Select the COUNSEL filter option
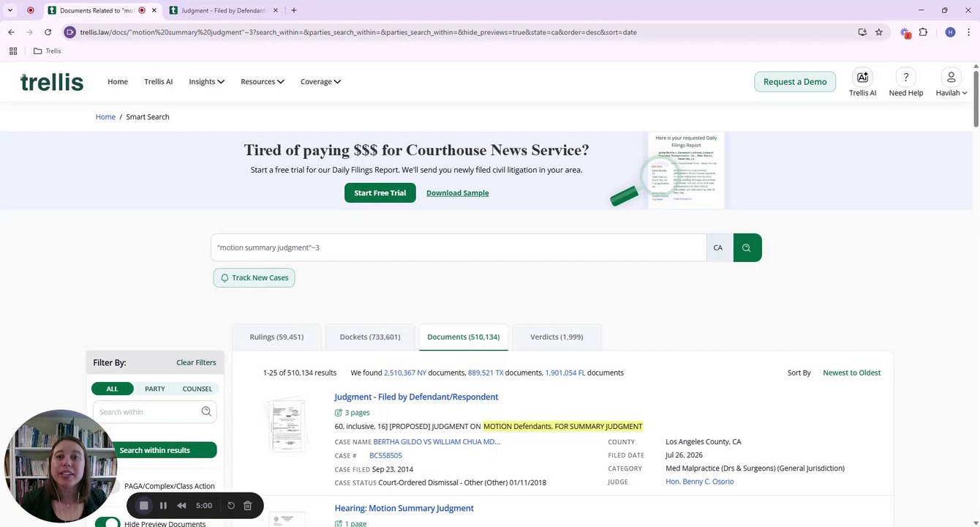This screenshot has height=527, width=980. 197,389
